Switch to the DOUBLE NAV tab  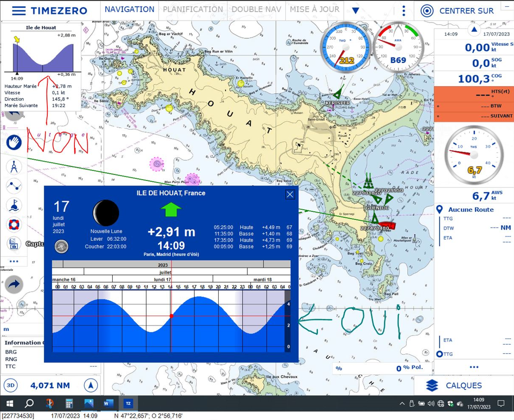pyautogui.click(x=256, y=9)
